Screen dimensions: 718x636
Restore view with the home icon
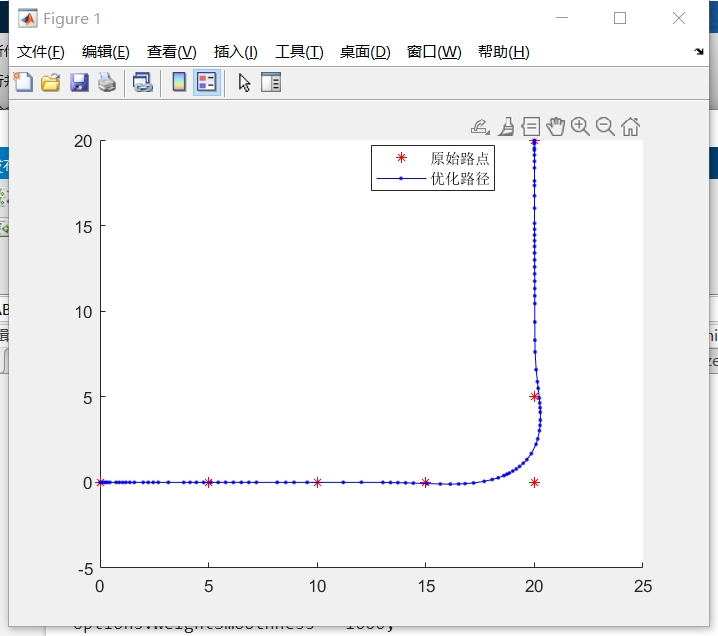click(631, 127)
